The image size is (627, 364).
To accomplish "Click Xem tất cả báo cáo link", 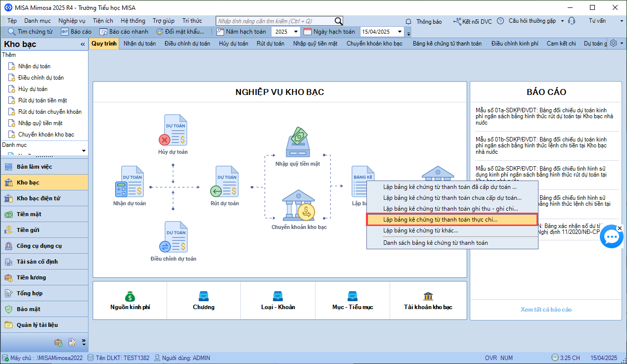I will tap(546, 310).
